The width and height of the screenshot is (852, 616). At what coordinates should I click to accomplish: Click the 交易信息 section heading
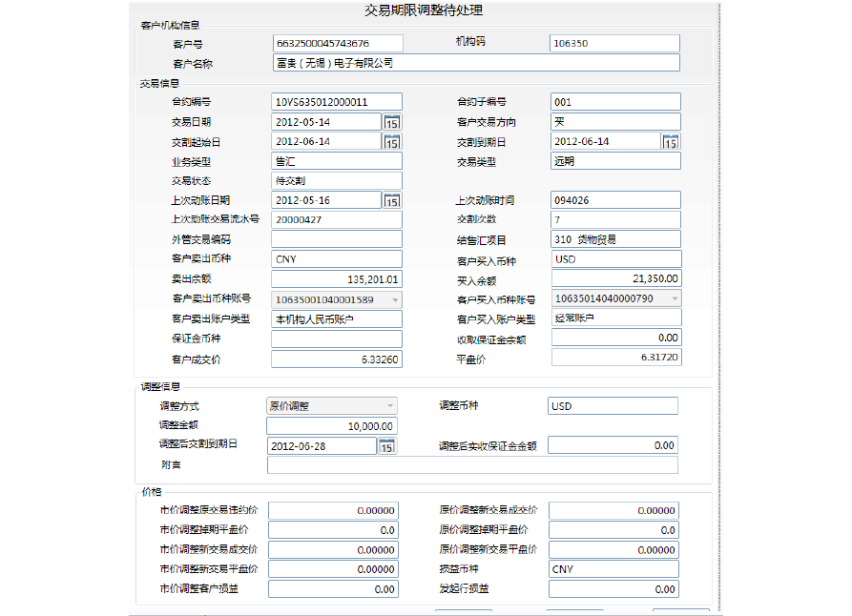coord(159,84)
